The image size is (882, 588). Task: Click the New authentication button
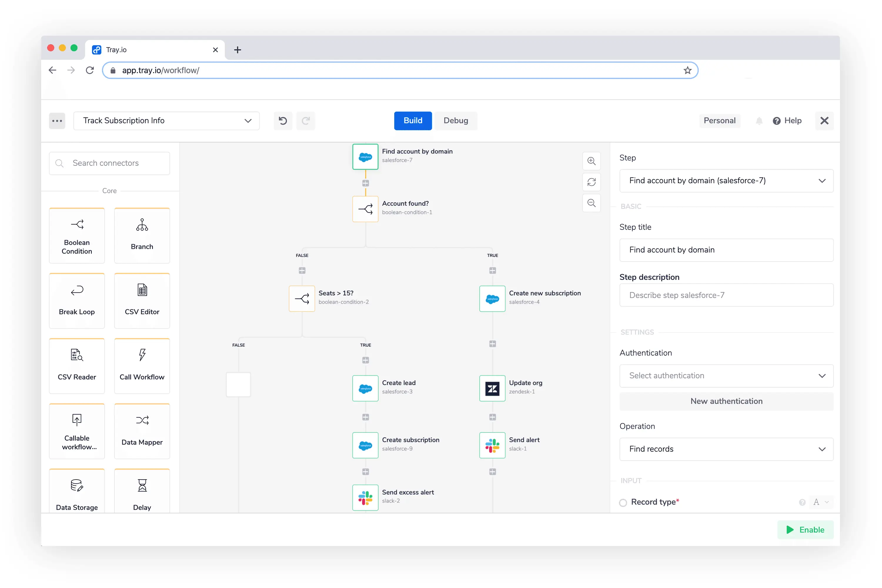[726, 401]
